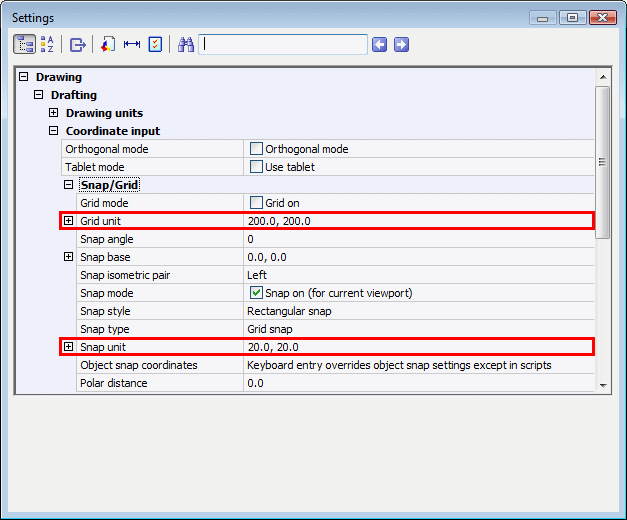Select the Snap style Rectangular snap value
The image size is (627, 520).
(x=289, y=311)
